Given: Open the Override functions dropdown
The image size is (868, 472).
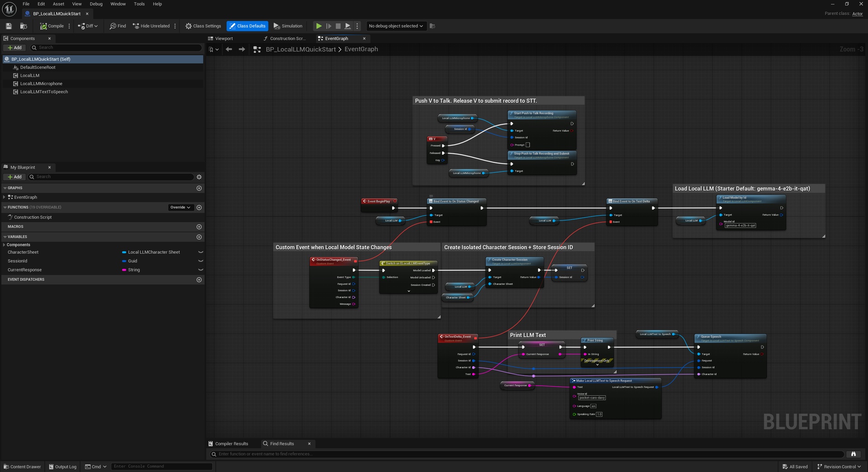Looking at the screenshot, I should [x=180, y=208].
